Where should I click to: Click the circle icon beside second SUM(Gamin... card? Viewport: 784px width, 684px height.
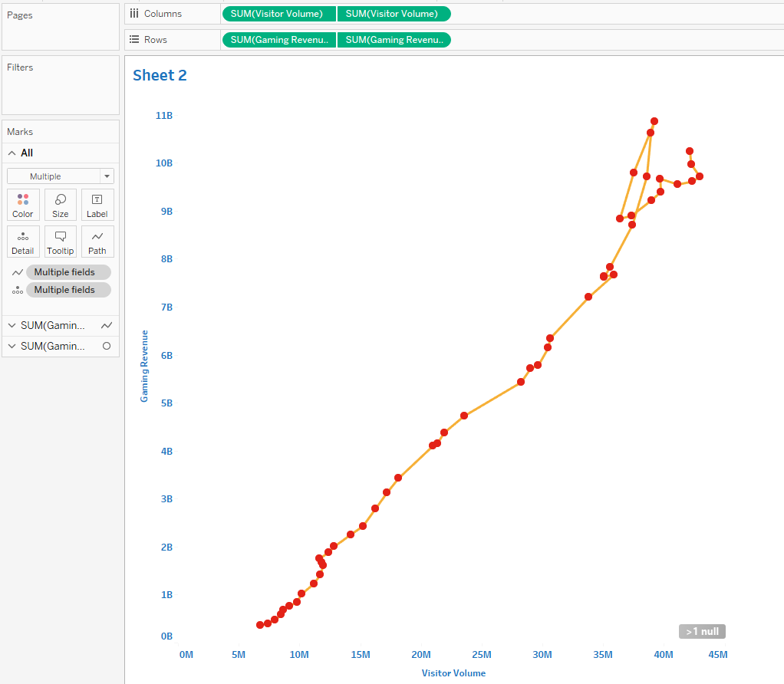[x=107, y=346]
